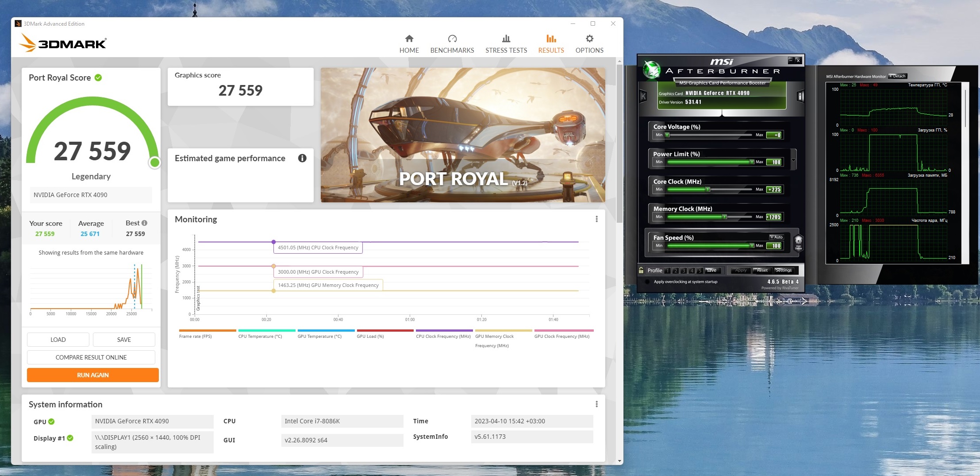
Task: Toggle GPU Memory Clock Frequency legend item
Action: 503,339
